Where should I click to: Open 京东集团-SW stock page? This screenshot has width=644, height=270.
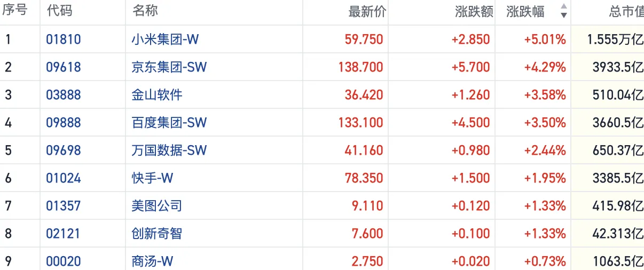[169, 67]
